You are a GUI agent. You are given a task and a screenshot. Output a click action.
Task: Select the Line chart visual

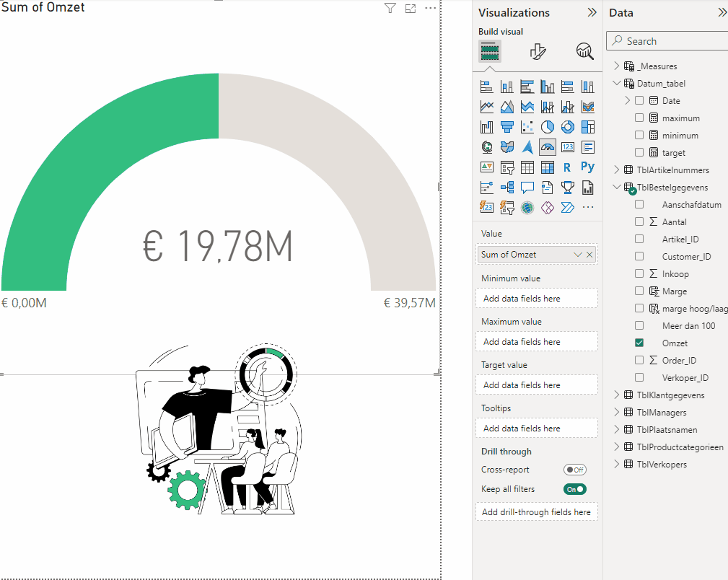(486, 107)
